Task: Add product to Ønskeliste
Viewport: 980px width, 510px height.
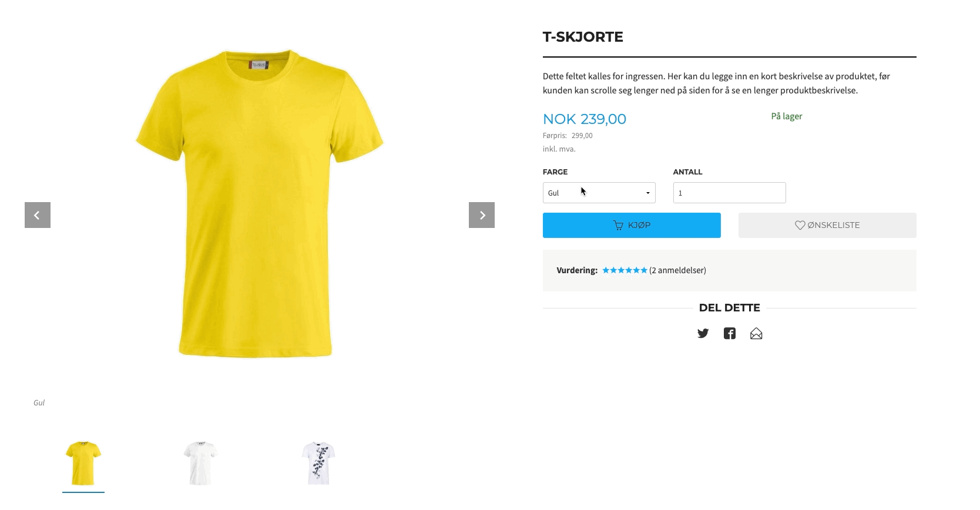Action: click(x=827, y=225)
